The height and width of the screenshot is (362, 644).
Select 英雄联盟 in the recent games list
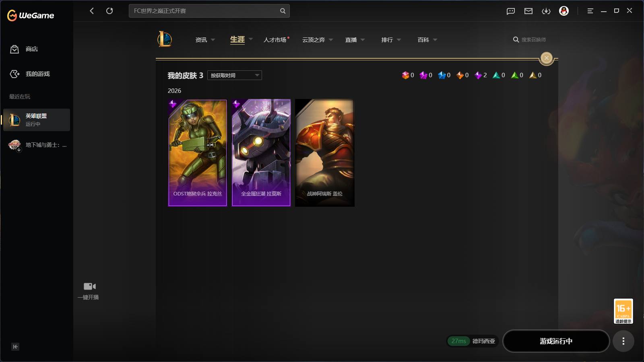coord(37,120)
